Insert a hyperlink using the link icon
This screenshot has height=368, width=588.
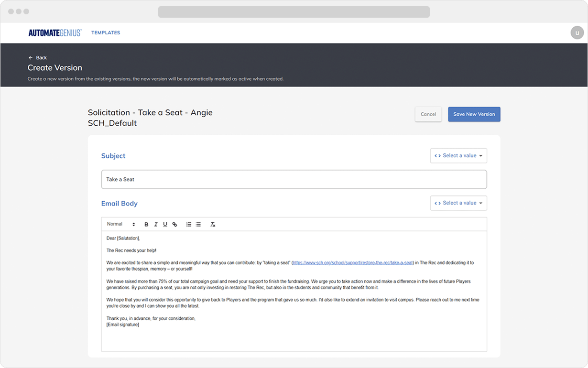(174, 225)
